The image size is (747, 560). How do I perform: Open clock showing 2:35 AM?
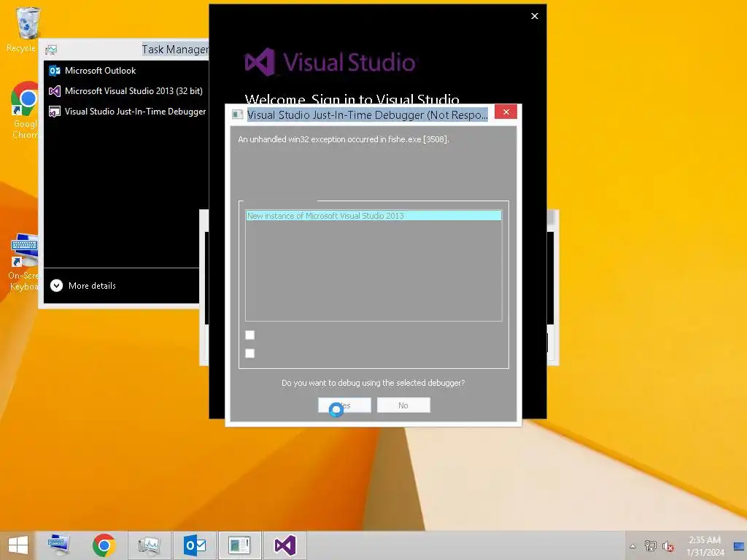(x=705, y=546)
